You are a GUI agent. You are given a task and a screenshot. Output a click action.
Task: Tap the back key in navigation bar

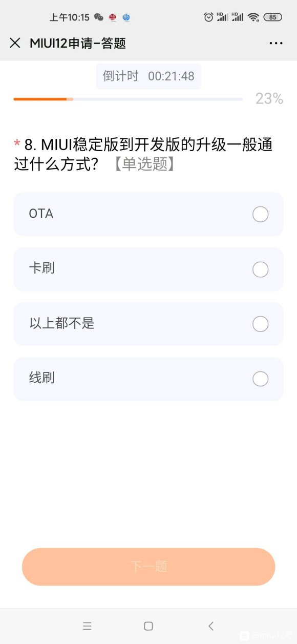pyautogui.click(x=211, y=626)
